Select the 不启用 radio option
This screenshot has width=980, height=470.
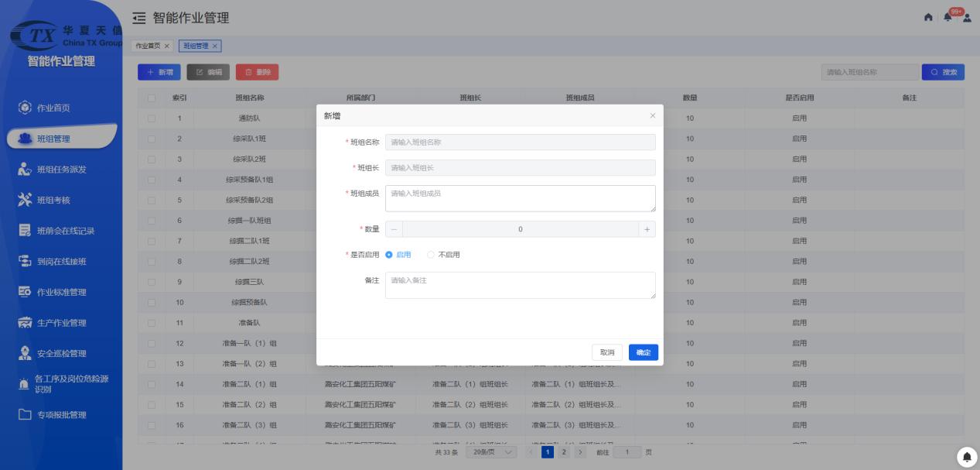pos(444,255)
